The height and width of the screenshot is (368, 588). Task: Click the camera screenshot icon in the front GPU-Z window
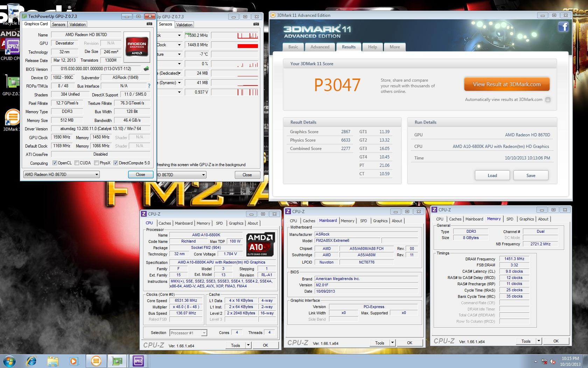point(149,24)
